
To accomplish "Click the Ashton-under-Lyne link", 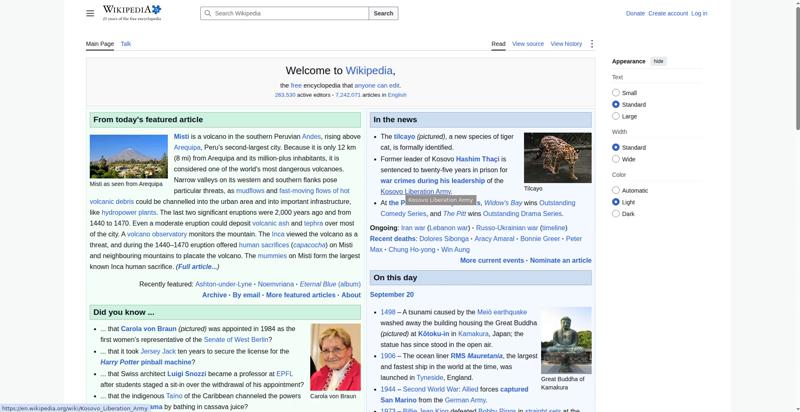I will coord(223,284).
